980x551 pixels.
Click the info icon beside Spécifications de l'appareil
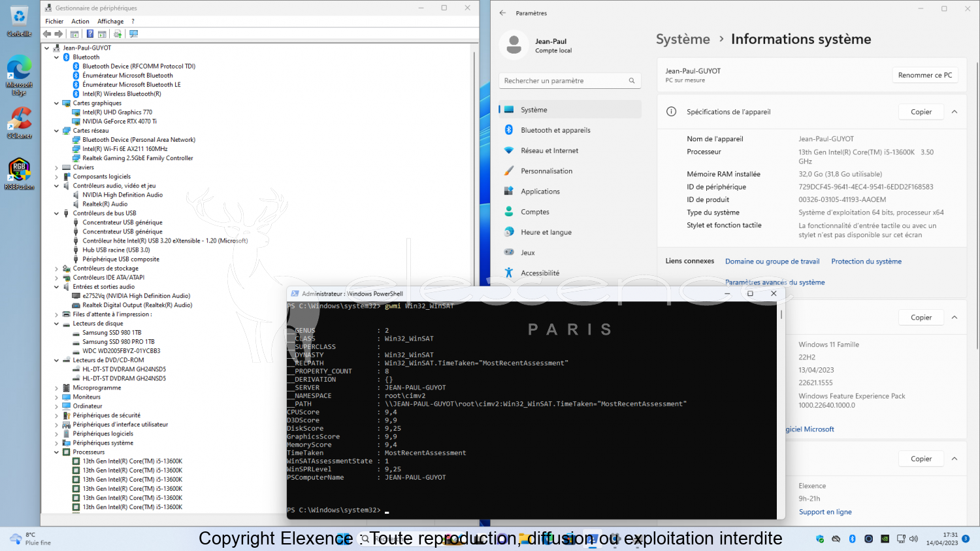pos(671,112)
